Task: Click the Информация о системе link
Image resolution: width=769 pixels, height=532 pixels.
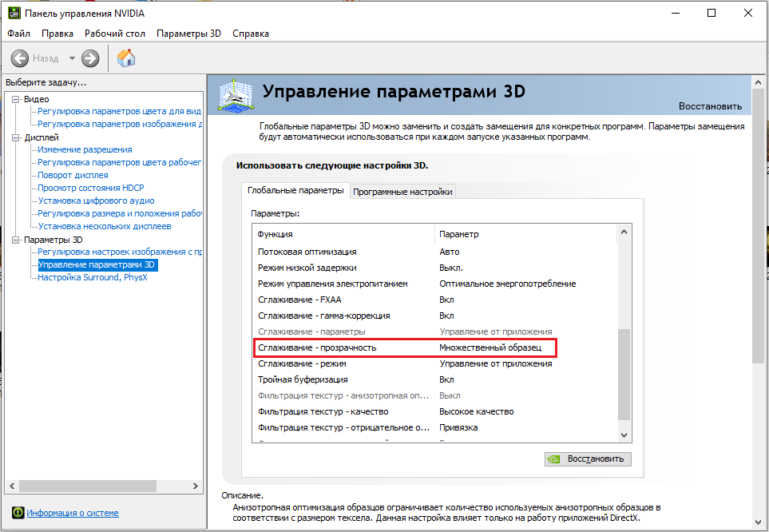Action: [x=73, y=513]
